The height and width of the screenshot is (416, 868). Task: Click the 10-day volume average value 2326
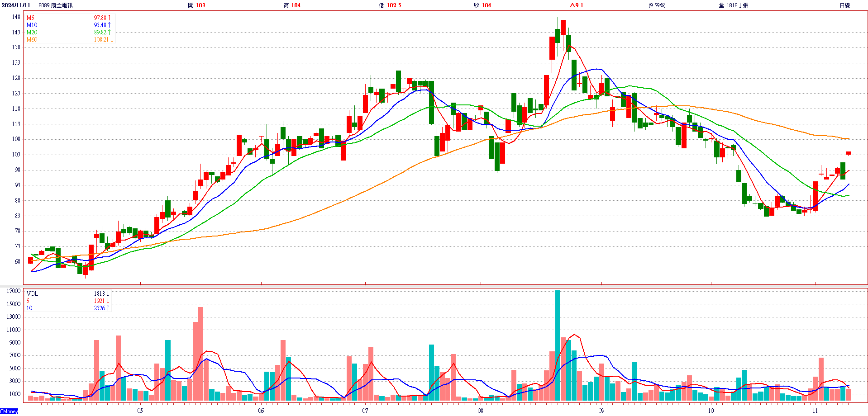coord(99,308)
